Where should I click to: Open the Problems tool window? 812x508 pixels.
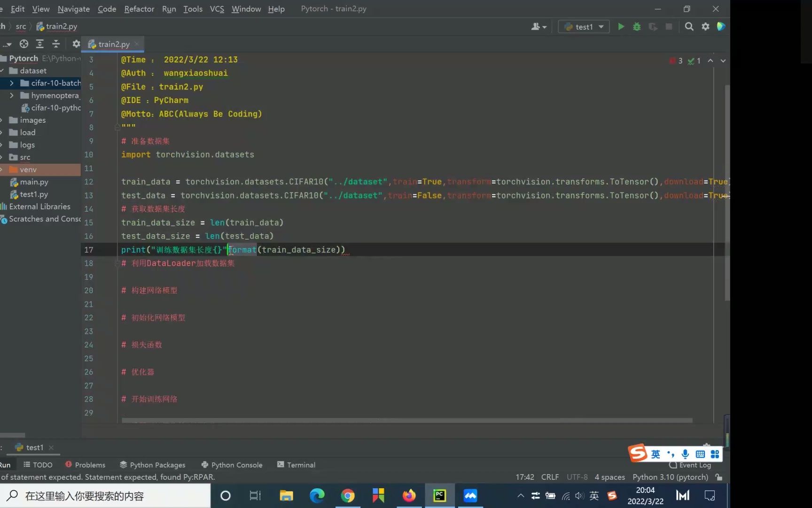click(x=85, y=465)
